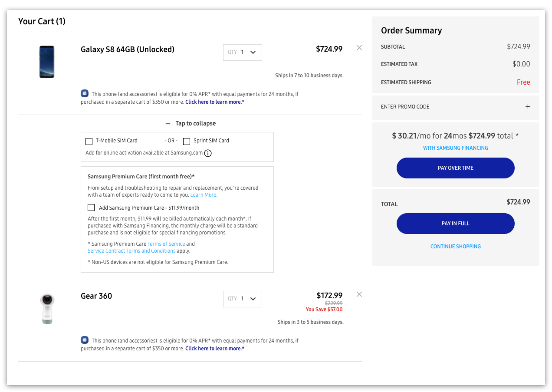Expand promo code entry with plus icon
The width and height of the screenshot is (552, 392).
coord(528,106)
